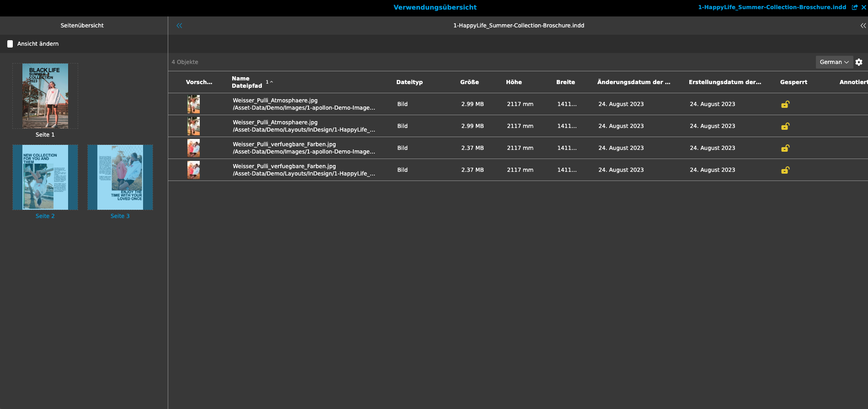
Task: Select Weisser_Pulli_verfuegbare_Farben.jpg with the Images path
Action: (x=518, y=148)
